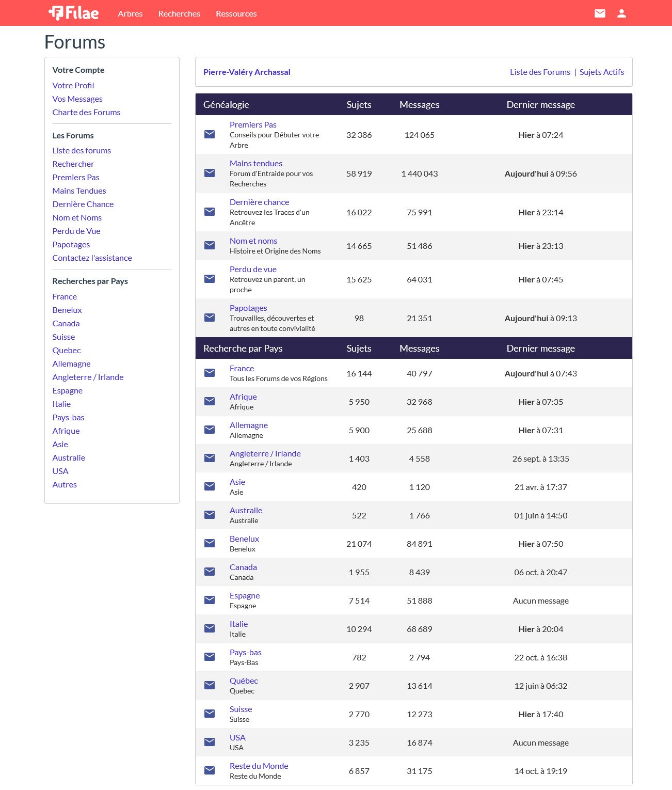Screen dimensions: 672x790
Task: Open the Arbres menu
Action: 130,13
